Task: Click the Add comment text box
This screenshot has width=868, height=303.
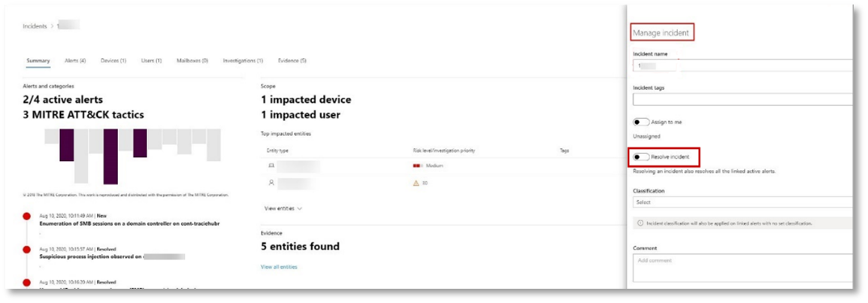Action: (742, 268)
